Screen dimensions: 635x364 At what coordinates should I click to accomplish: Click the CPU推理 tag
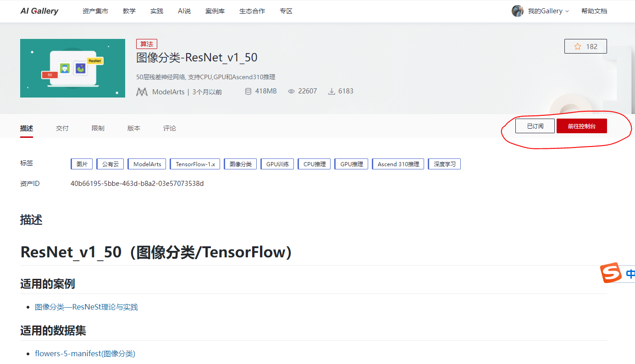pyautogui.click(x=314, y=164)
